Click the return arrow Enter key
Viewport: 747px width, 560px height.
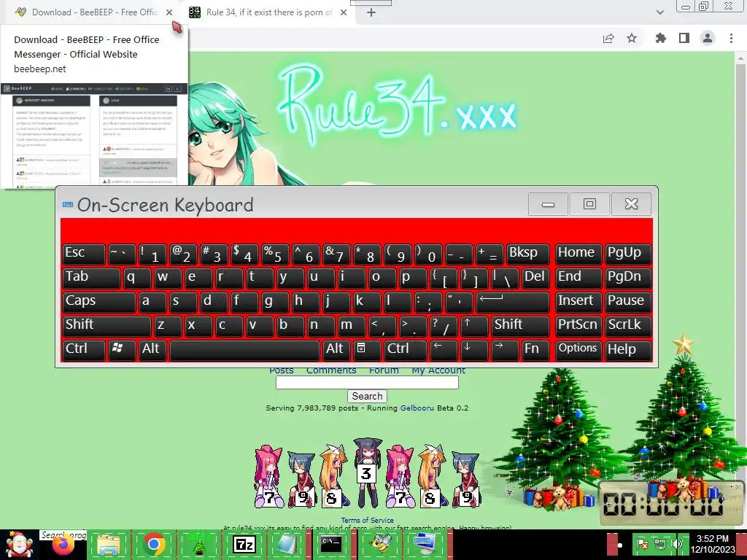click(513, 302)
